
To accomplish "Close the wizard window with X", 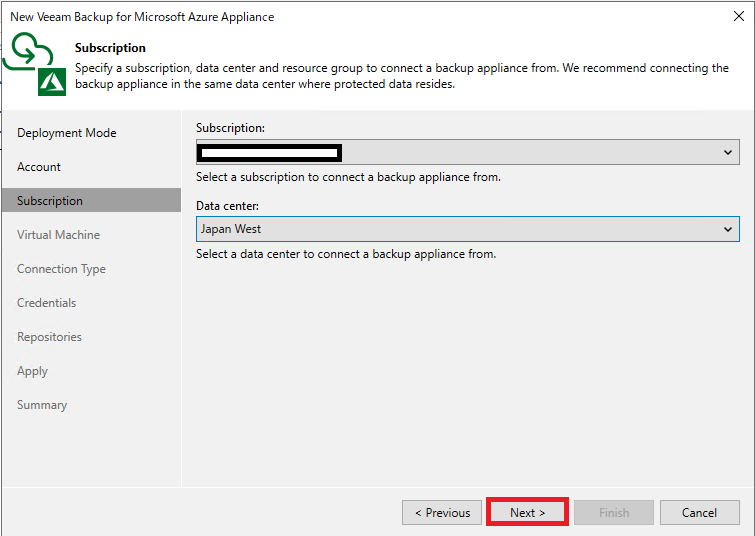I will [739, 16].
